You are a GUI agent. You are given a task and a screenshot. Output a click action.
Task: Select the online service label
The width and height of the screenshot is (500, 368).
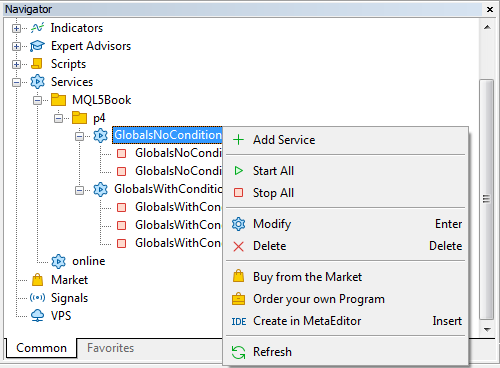(89, 261)
